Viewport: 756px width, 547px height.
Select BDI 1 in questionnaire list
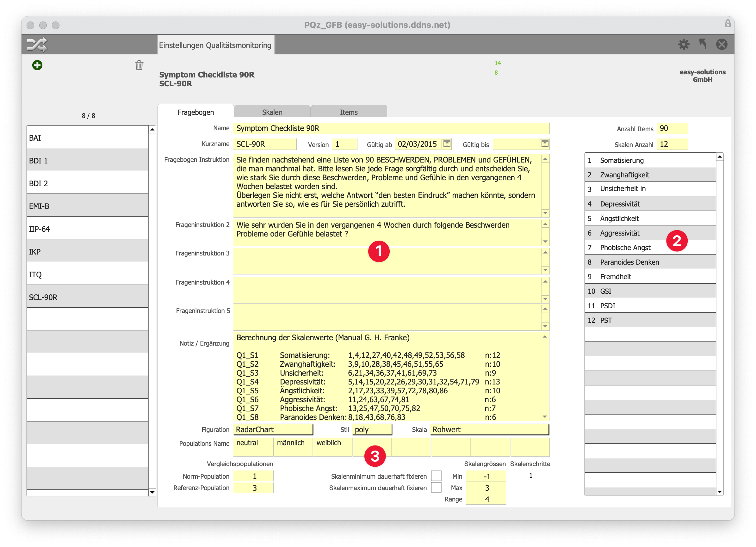(x=87, y=160)
